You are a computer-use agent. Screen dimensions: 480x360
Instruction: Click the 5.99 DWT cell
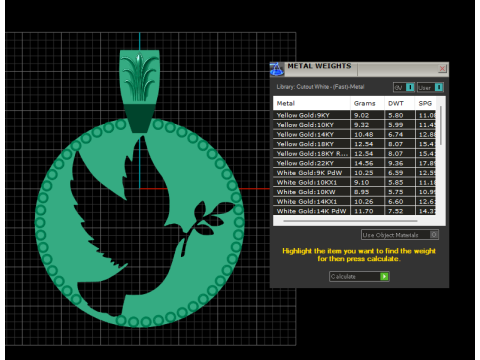[399, 125]
